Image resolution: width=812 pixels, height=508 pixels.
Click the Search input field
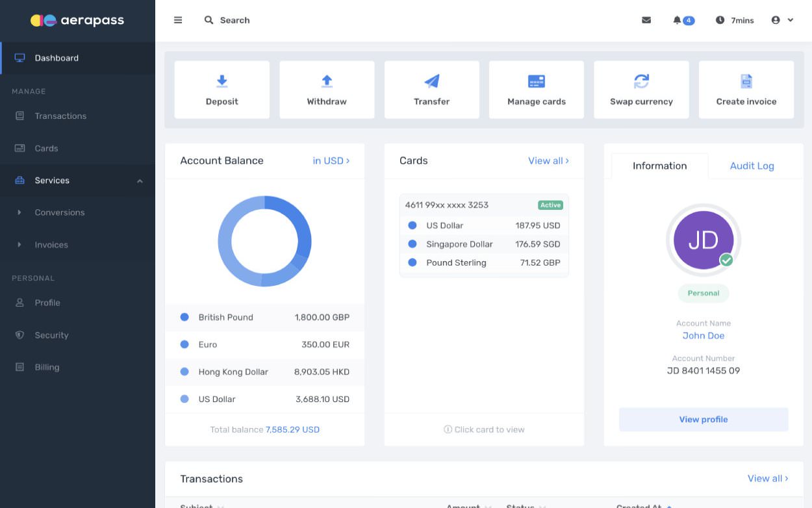[x=235, y=20]
